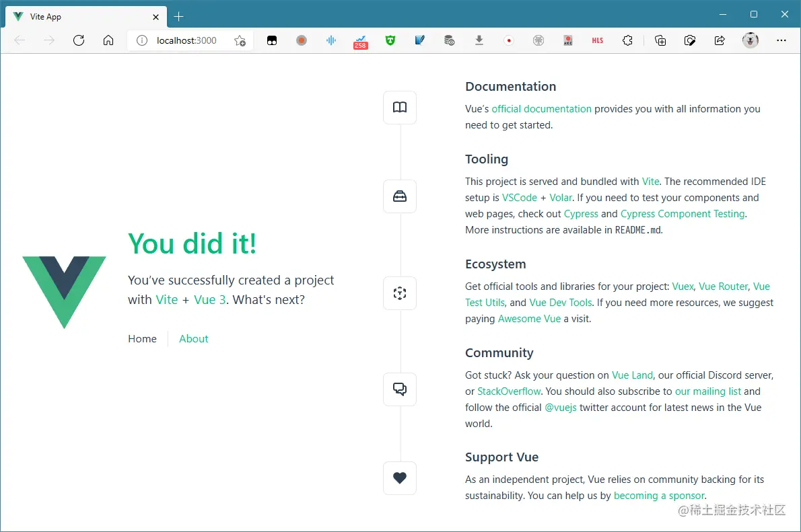This screenshot has height=532, width=801.
Task: Click the Documentation heading
Action: tap(510, 86)
